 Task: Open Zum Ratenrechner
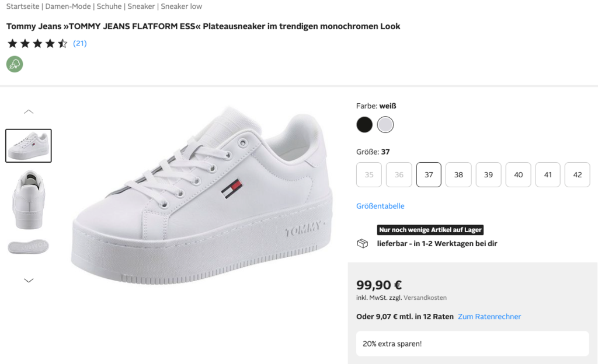coord(489,316)
